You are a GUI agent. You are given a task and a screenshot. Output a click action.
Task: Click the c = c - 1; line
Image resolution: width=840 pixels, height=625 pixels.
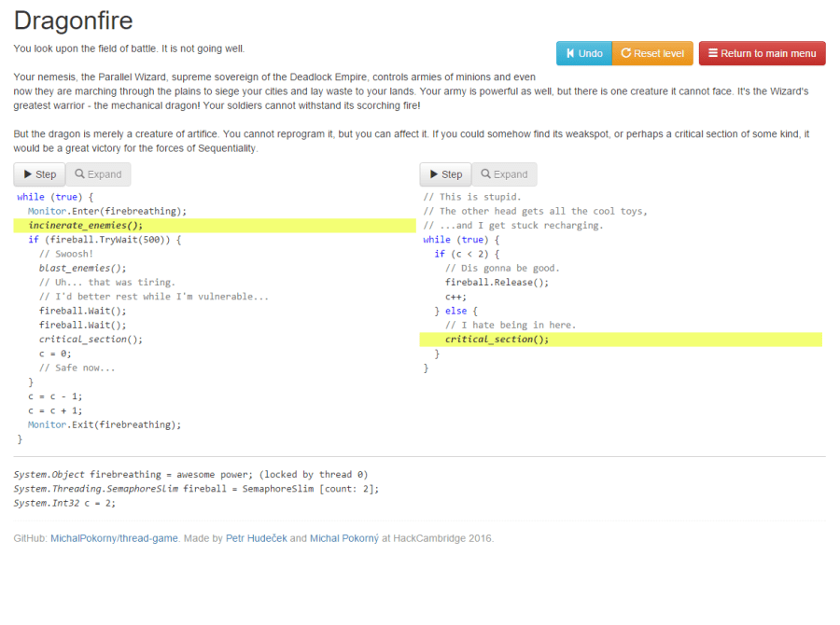[55, 396]
